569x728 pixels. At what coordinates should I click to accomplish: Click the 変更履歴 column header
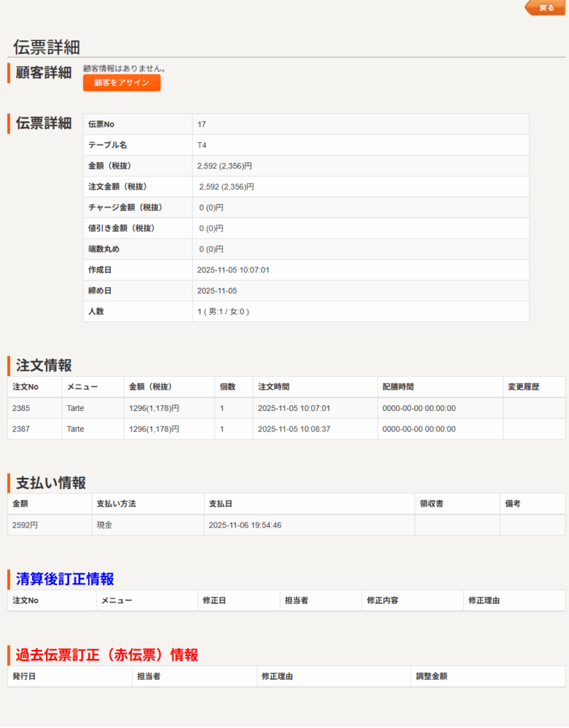[524, 387]
